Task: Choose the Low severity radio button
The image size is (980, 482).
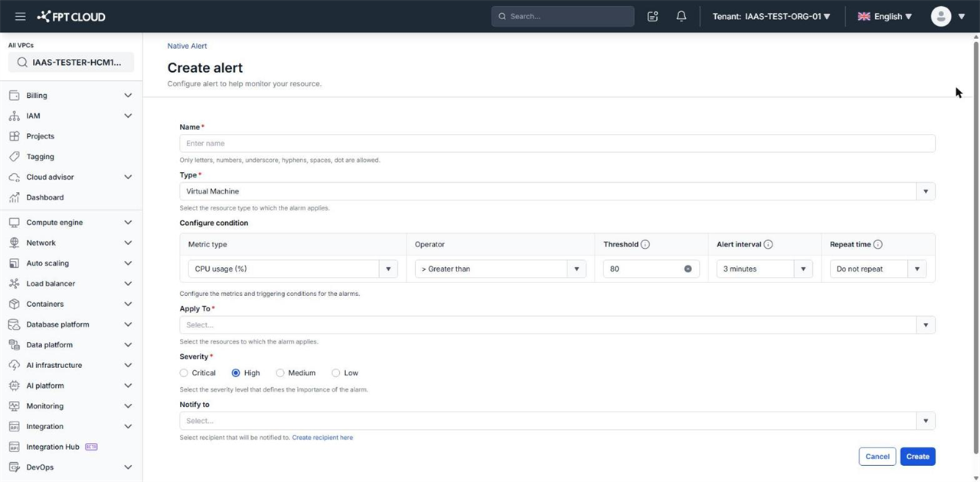Action: pyautogui.click(x=335, y=373)
